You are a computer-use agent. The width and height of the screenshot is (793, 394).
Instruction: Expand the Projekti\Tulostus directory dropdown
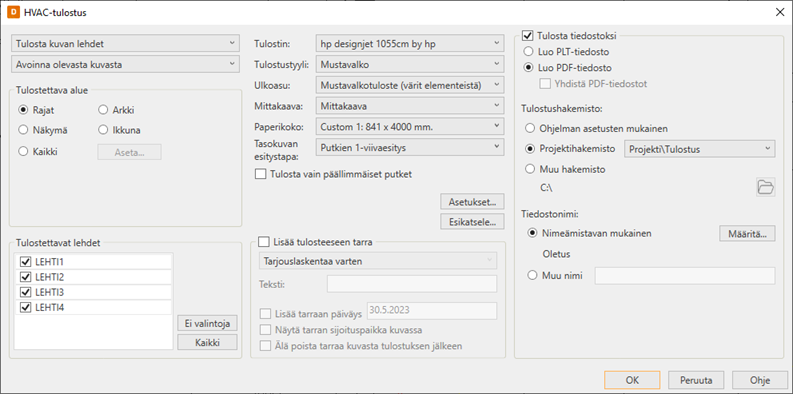(699, 149)
